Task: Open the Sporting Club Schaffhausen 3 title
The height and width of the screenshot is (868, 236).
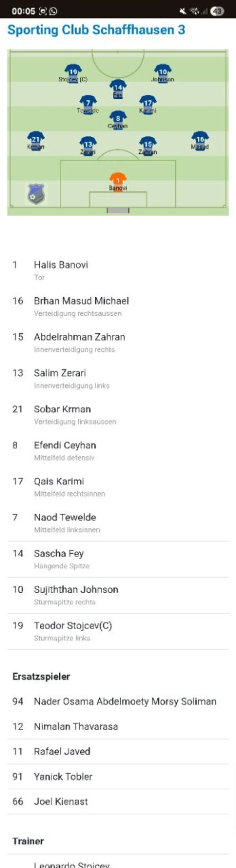Action: click(x=96, y=30)
